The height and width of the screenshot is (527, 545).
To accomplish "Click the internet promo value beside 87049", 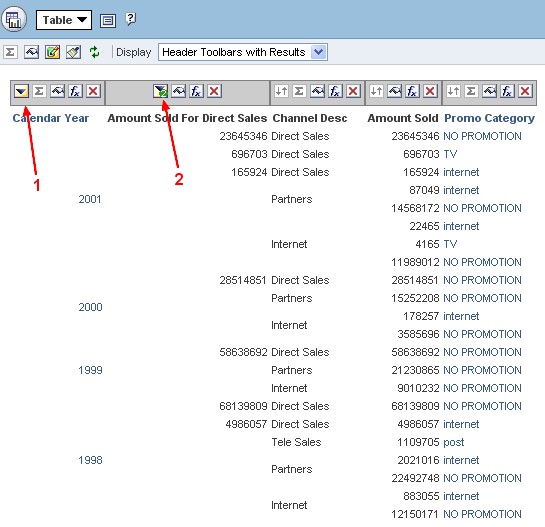I will pos(461,190).
